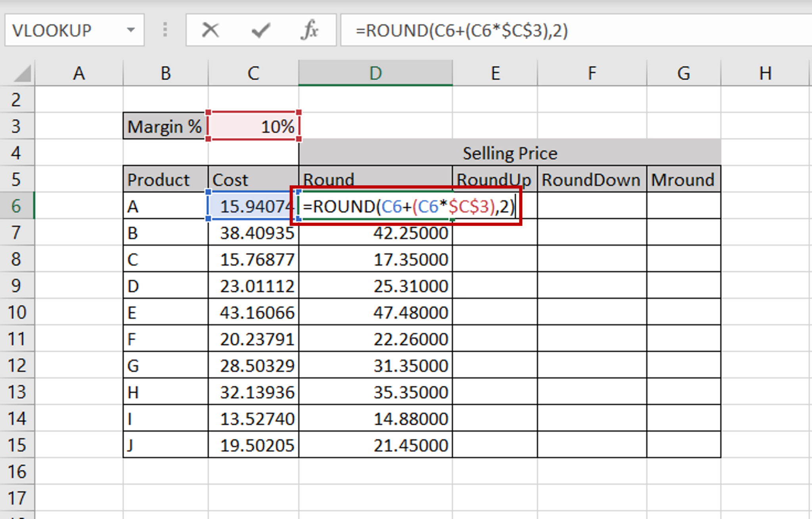Select the cost cell for Product A
The width and height of the screenshot is (812, 519).
click(253, 206)
